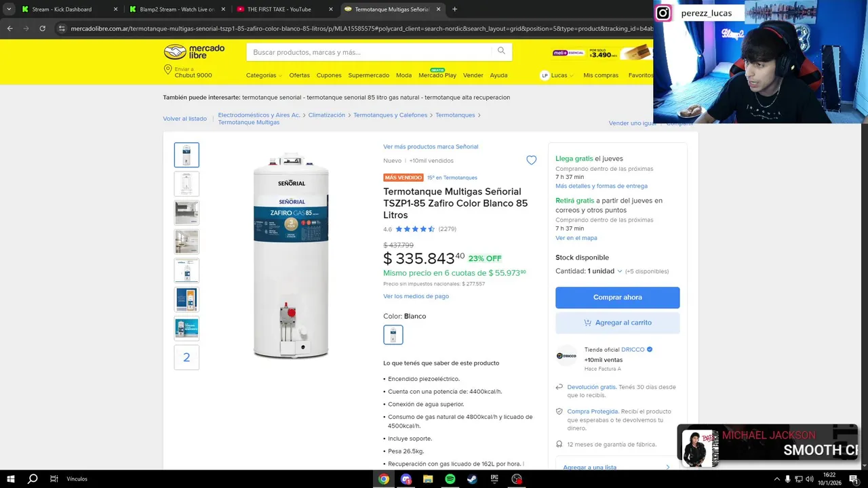Open Spotify from the taskbar
Viewport: 868px width, 488px height.
(450, 479)
